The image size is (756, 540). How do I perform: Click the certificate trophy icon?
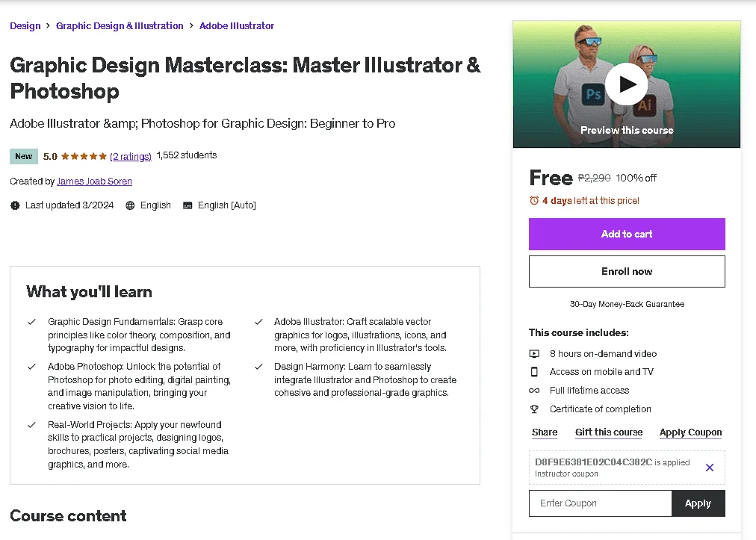[x=534, y=409]
